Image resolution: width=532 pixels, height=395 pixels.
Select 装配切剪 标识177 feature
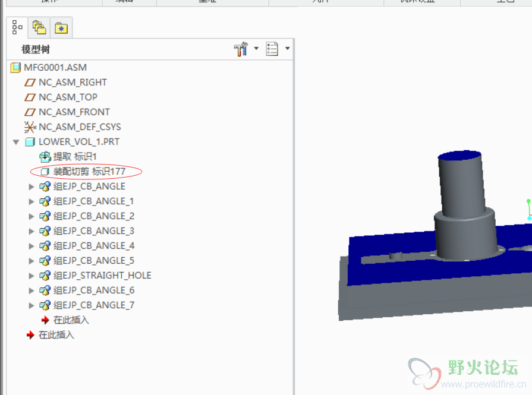click(90, 172)
